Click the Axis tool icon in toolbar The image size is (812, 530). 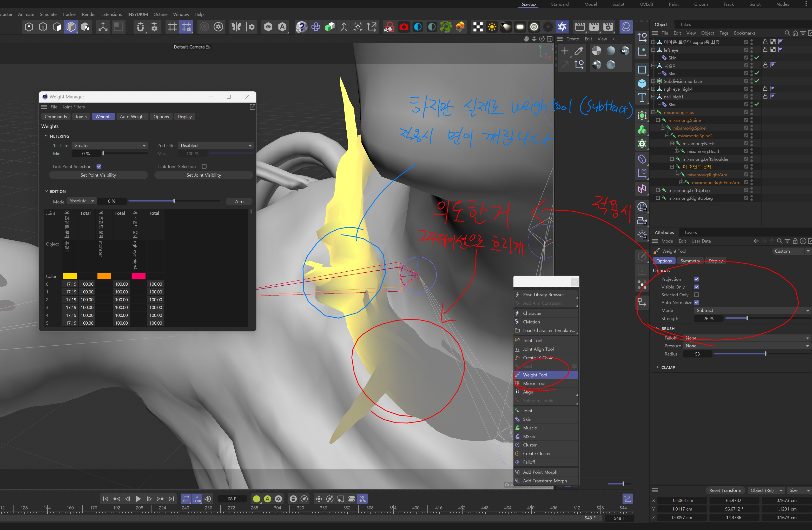point(103,27)
